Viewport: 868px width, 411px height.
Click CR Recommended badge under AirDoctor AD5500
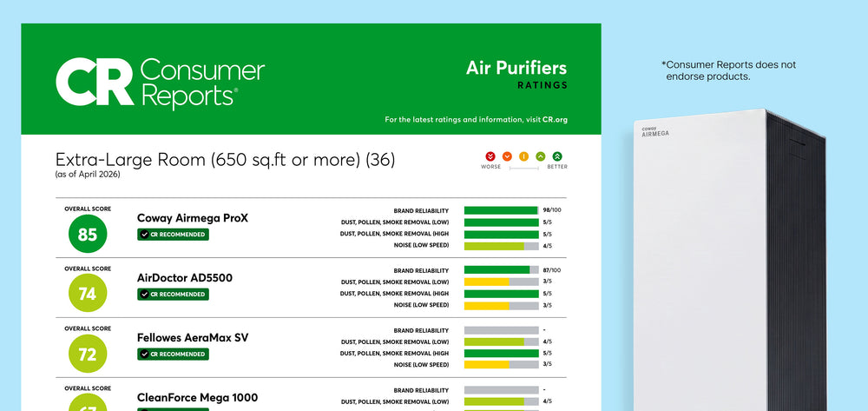tap(174, 294)
